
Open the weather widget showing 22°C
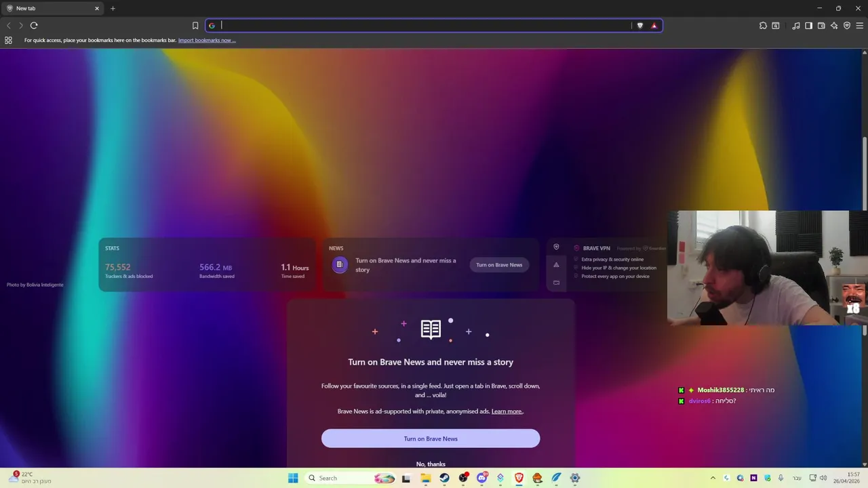pyautogui.click(x=28, y=478)
